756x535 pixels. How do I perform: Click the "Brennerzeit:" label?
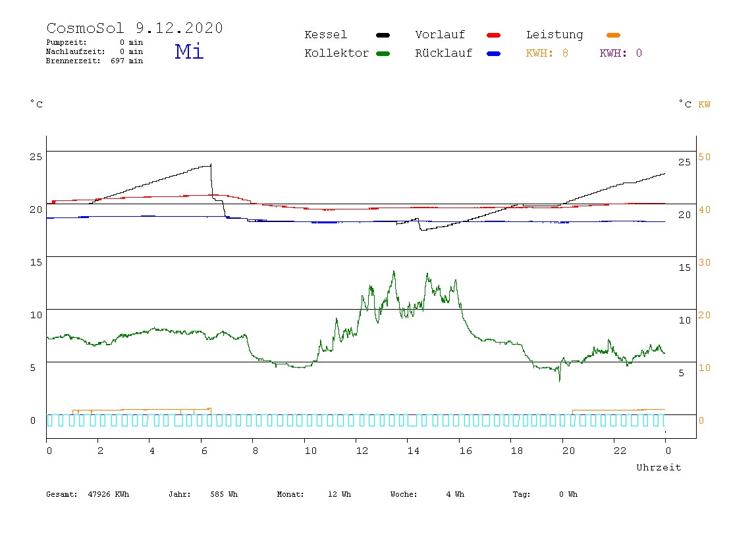click(73, 61)
